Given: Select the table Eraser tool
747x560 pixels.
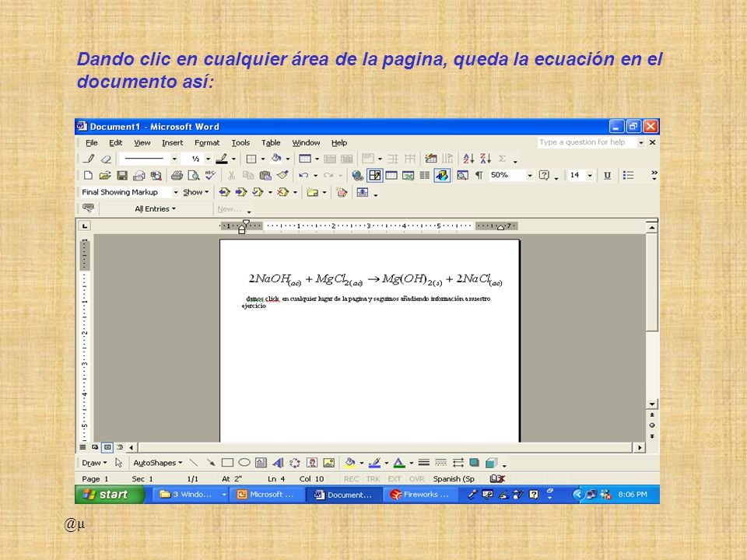Looking at the screenshot, I should coord(107,159).
